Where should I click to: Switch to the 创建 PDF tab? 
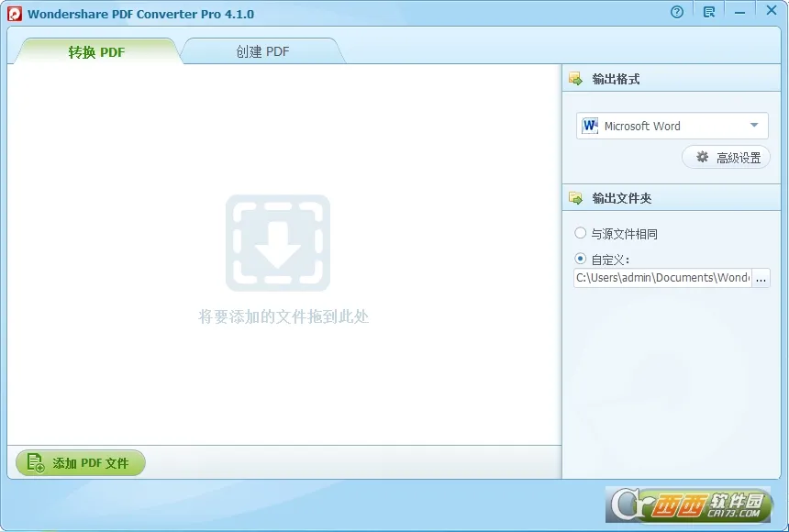(x=262, y=51)
